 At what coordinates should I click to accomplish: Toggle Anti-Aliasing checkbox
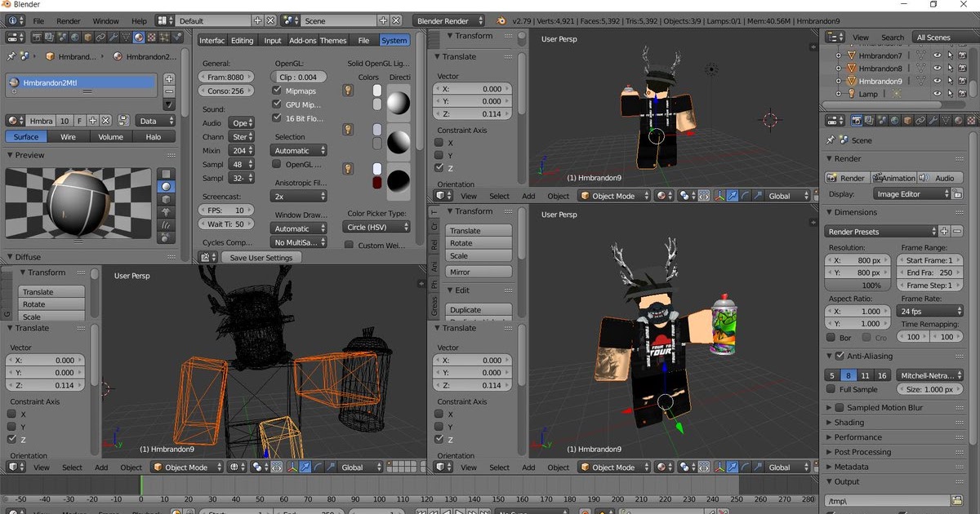pyautogui.click(x=839, y=356)
